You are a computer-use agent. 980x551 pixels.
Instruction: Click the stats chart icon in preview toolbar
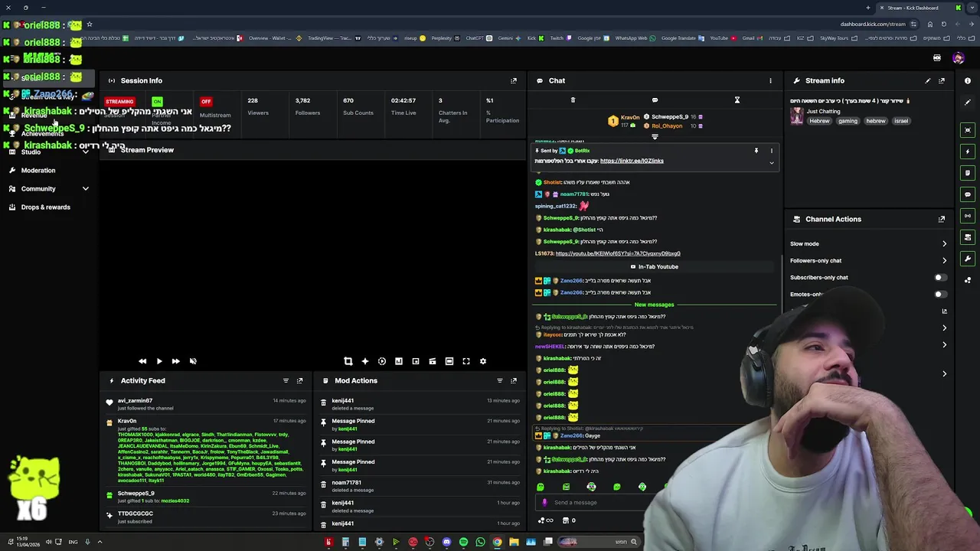point(399,361)
